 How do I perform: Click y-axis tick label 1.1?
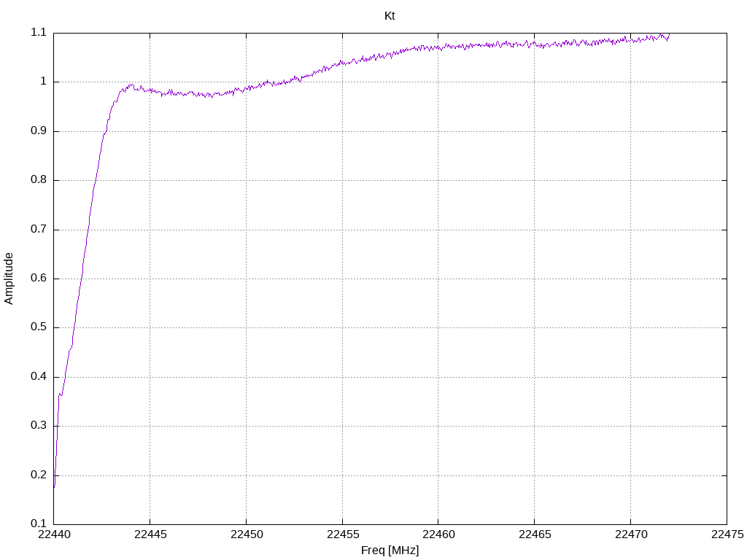39,32
